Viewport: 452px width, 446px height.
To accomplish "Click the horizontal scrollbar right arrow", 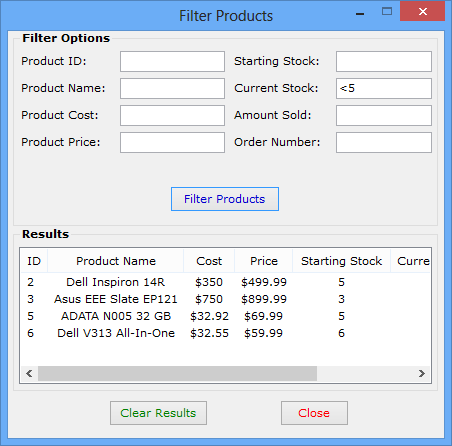I will point(422,373).
